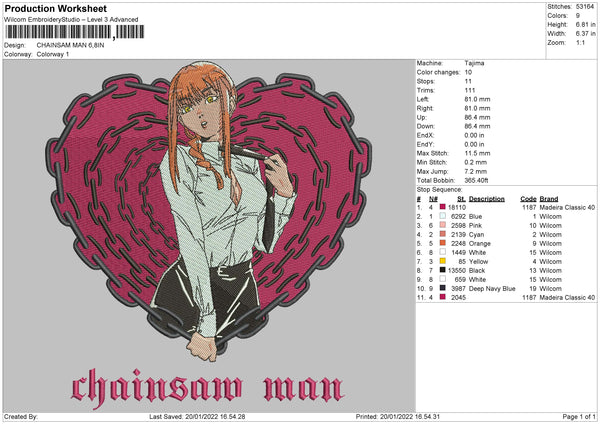Click the "Color changes:" label
The height and width of the screenshot is (424, 600).
click(438, 72)
